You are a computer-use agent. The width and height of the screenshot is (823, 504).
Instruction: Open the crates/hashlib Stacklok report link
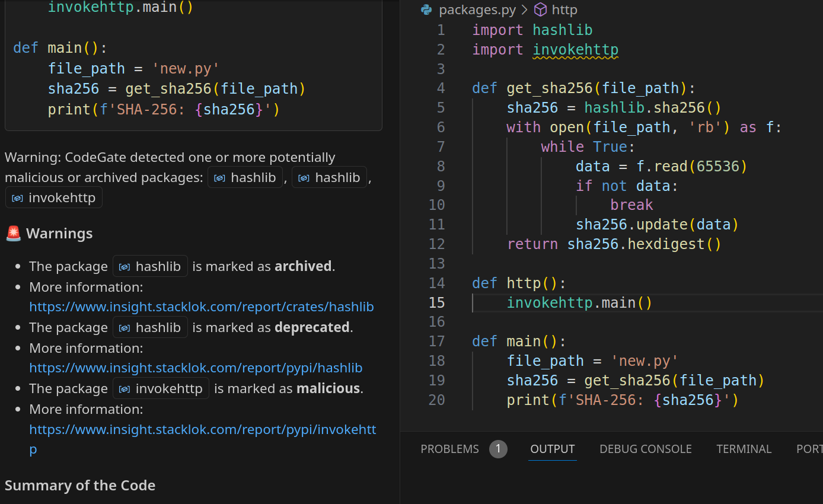(x=202, y=307)
